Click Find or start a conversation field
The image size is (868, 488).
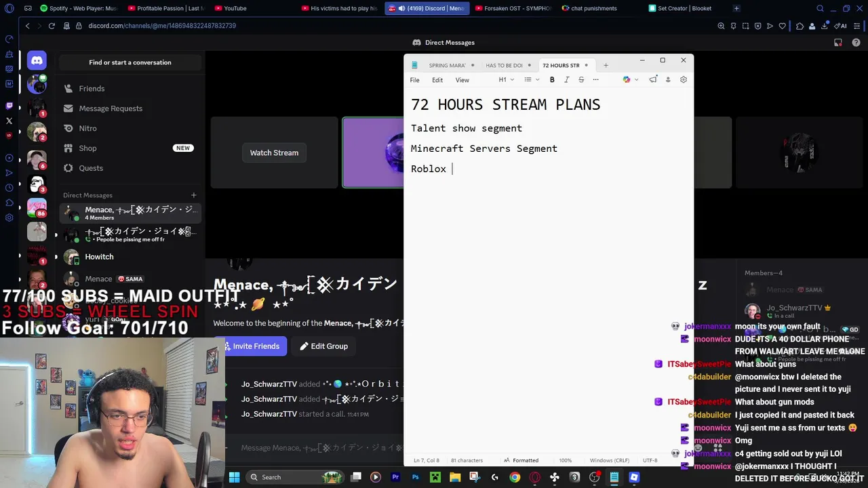pos(130,62)
